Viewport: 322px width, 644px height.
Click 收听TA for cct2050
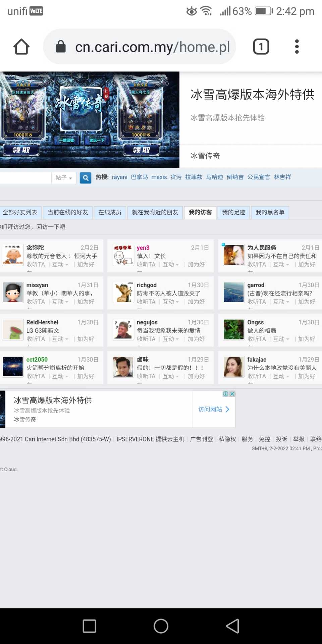click(x=36, y=376)
